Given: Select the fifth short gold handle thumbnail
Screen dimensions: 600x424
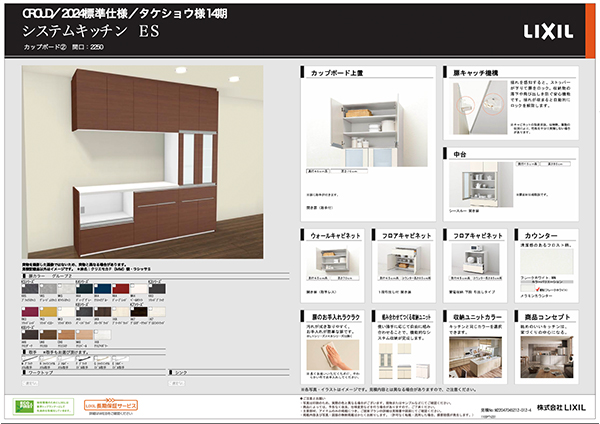Looking at the screenshot, I should 103,359.
